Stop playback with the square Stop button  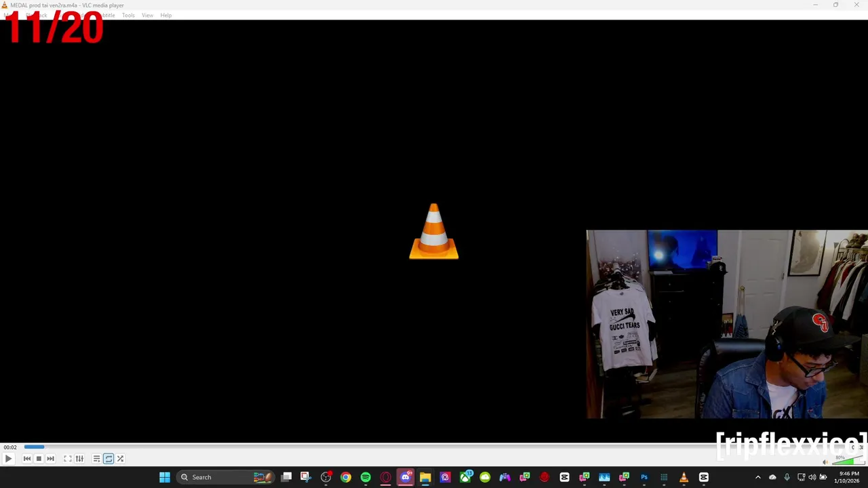point(39,459)
